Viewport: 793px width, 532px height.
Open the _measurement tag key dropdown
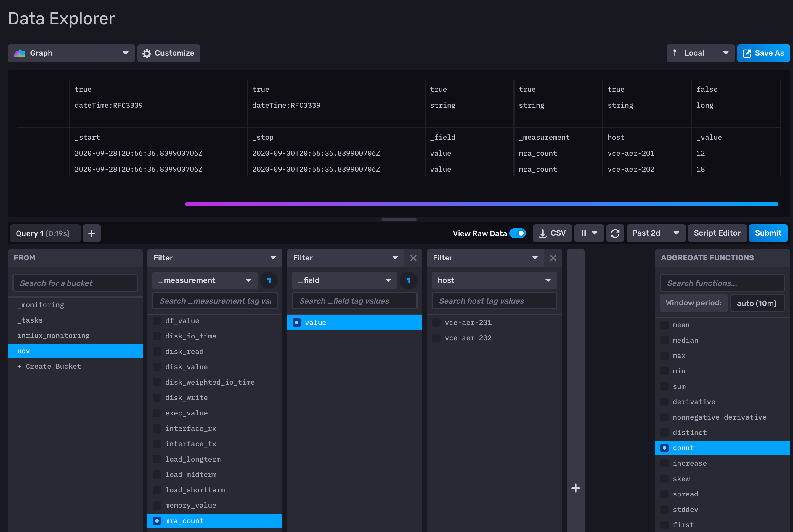[x=205, y=280]
